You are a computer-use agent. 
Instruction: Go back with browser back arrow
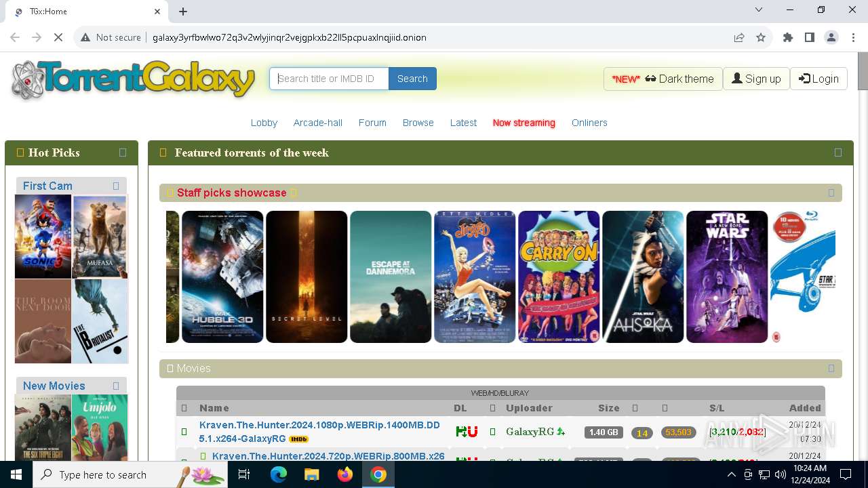[x=16, y=37]
